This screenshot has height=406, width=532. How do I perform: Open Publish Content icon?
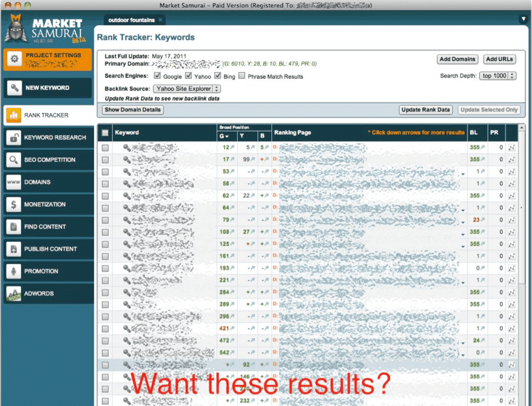point(14,249)
